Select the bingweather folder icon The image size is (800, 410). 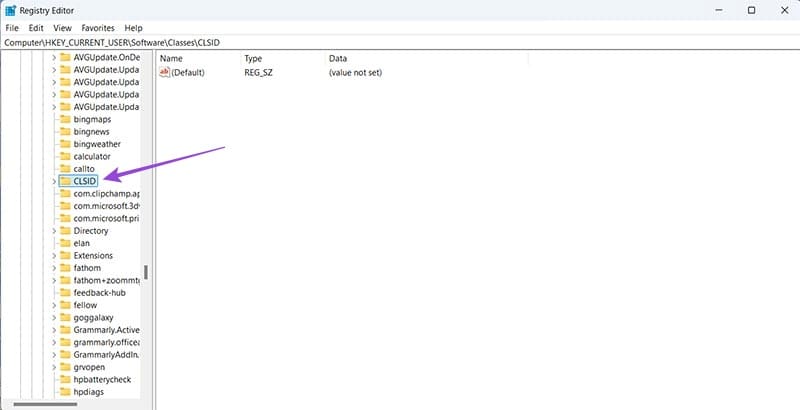65,144
